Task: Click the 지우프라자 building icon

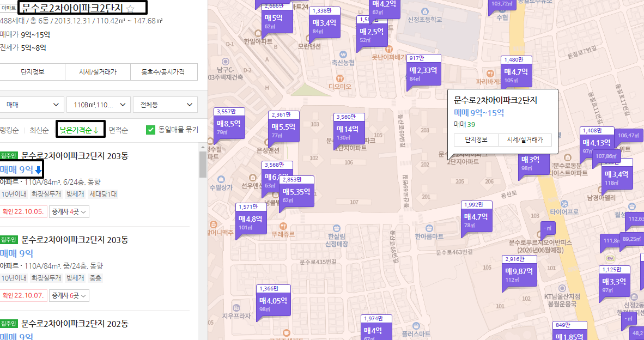Action: tap(236, 308)
